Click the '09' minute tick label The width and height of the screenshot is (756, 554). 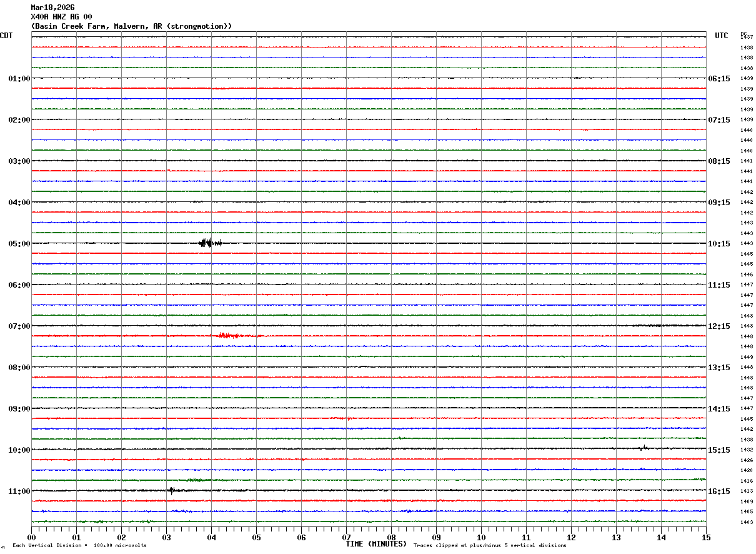click(x=436, y=537)
